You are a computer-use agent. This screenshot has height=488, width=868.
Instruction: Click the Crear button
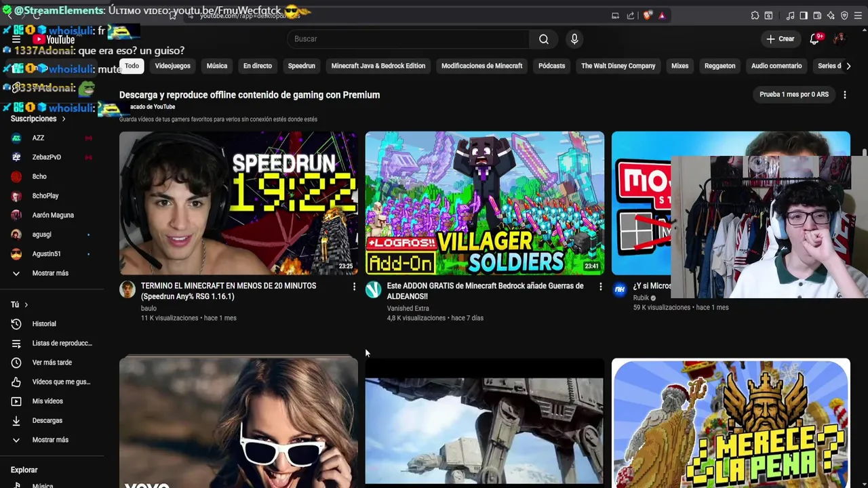pyautogui.click(x=781, y=39)
